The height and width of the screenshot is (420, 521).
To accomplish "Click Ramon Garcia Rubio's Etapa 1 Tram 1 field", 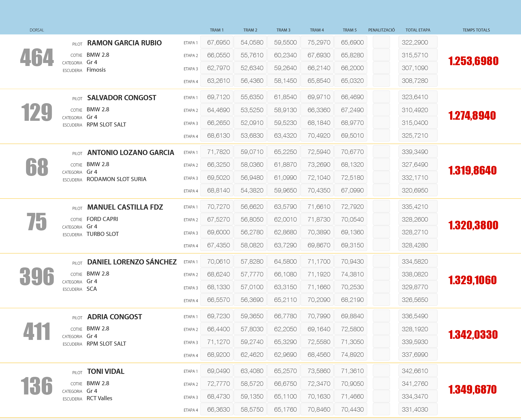I will (217, 43).
